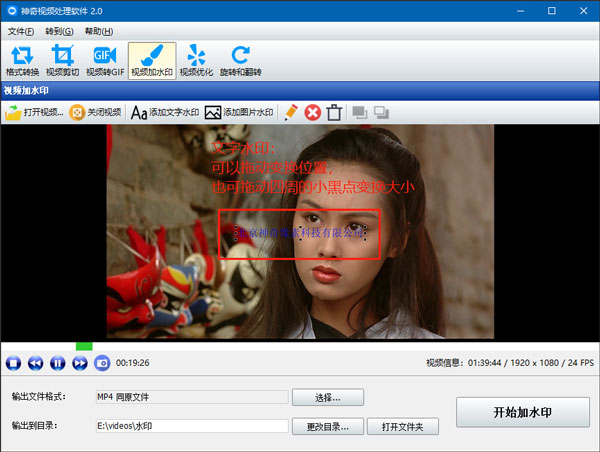
Task: Open the 文件(F) menu
Action: (x=21, y=31)
